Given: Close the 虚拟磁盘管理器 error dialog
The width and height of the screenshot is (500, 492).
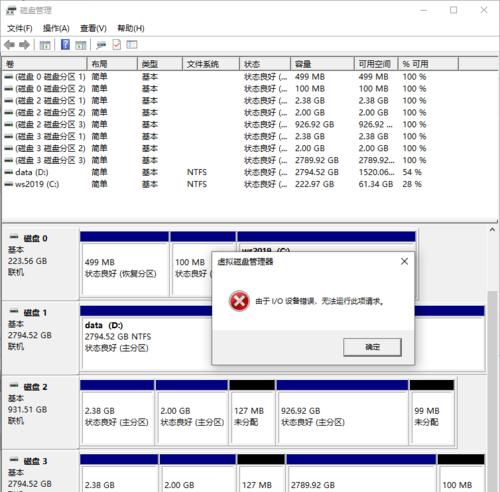Looking at the screenshot, I should point(404,261).
